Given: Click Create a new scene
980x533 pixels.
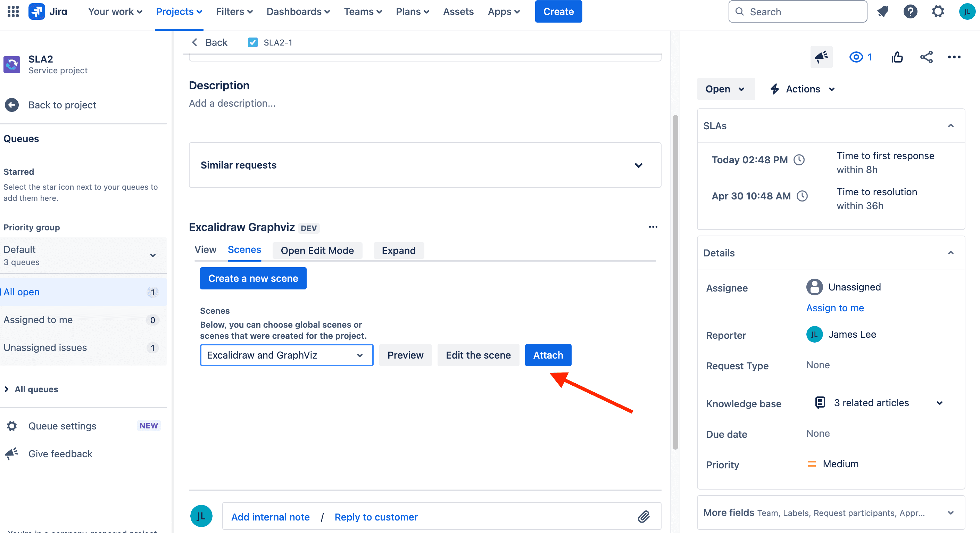Looking at the screenshot, I should [253, 278].
